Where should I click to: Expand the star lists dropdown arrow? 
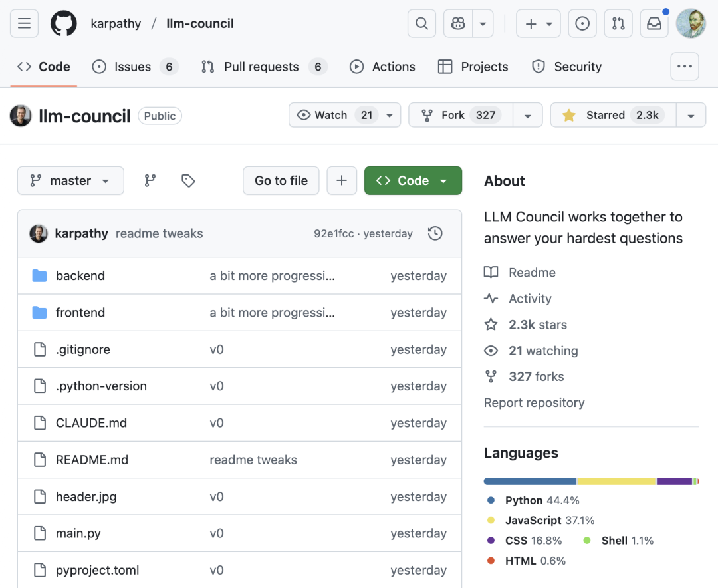tap(691, 115)
